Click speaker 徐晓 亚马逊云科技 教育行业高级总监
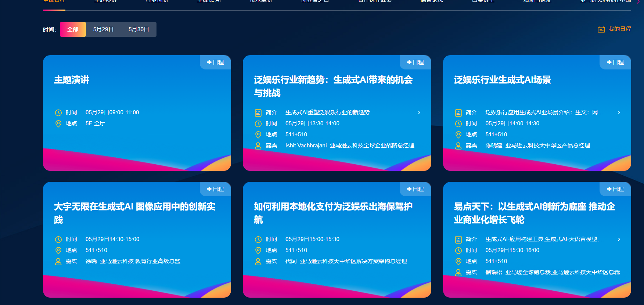The height and width of the screenshot is (305, 644). coord(133,261)
